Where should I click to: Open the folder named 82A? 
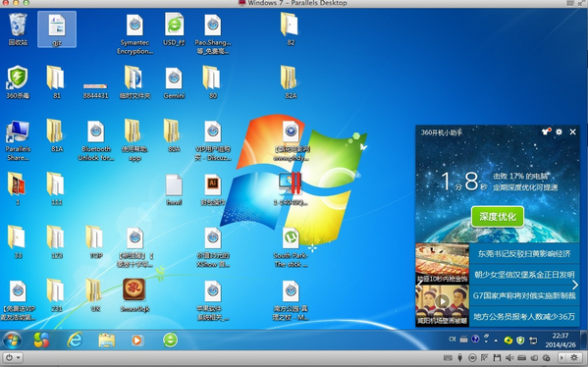point(291,82)
